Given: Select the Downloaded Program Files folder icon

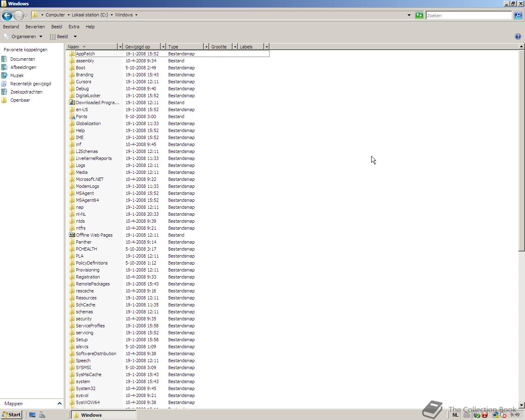Looking at the screenshot, I should pyautogui.click(x=72, y=103).
